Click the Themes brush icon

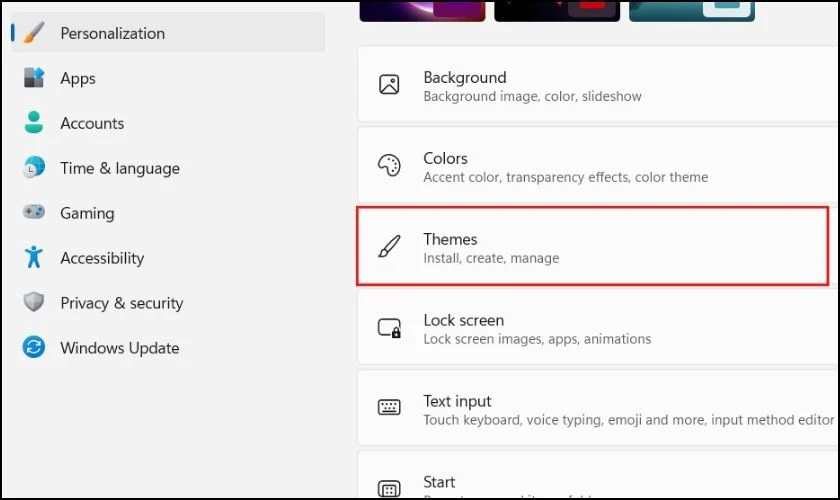pyautogui.click(x=389, y=247)
